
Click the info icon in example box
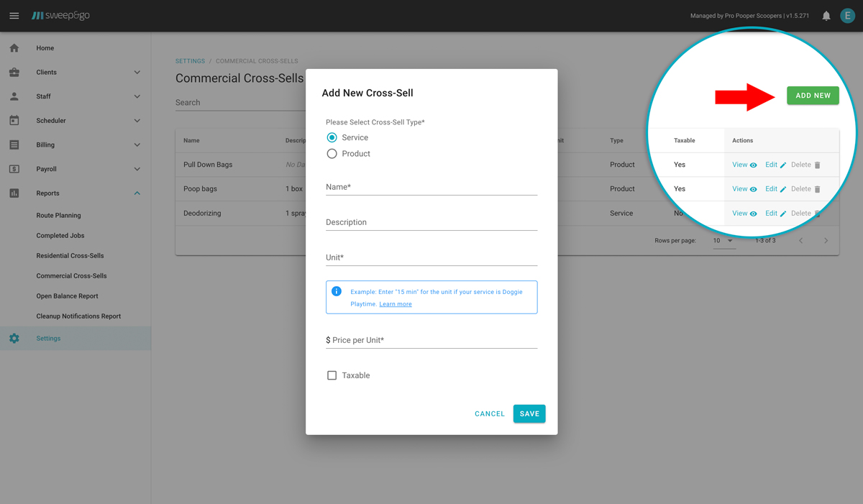pos(336,291)
